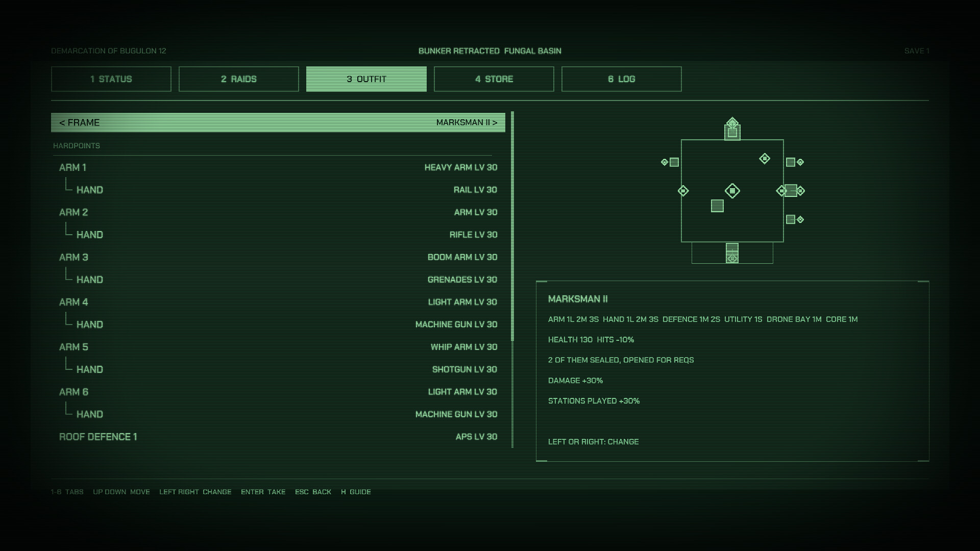Screen dimensions: 980x551
Task: Click the SAVE 1 label
Action: click(x=917, y=51)
